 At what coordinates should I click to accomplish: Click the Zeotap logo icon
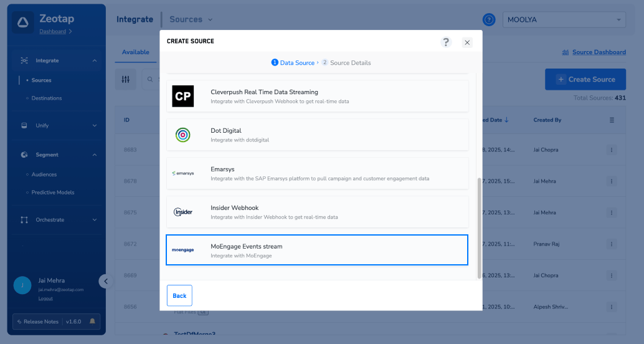click(23, 22)
